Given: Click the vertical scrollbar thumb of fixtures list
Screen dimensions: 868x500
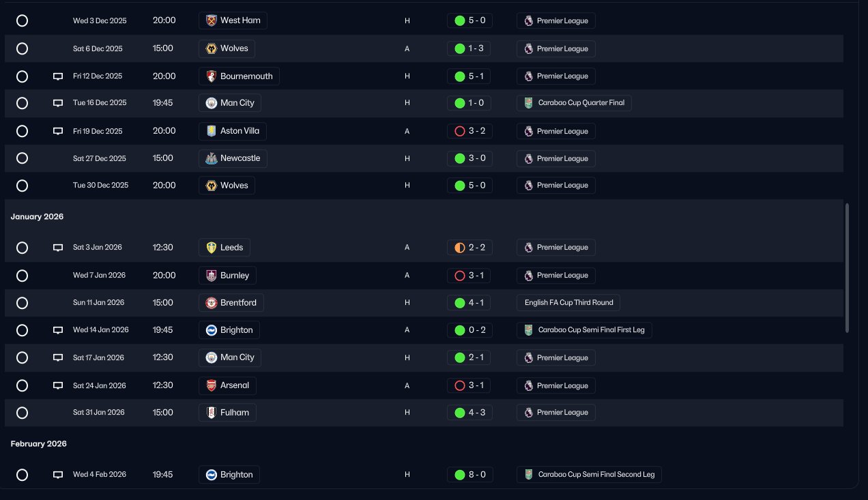Looking at the screenshot, I should coord(847,268).
